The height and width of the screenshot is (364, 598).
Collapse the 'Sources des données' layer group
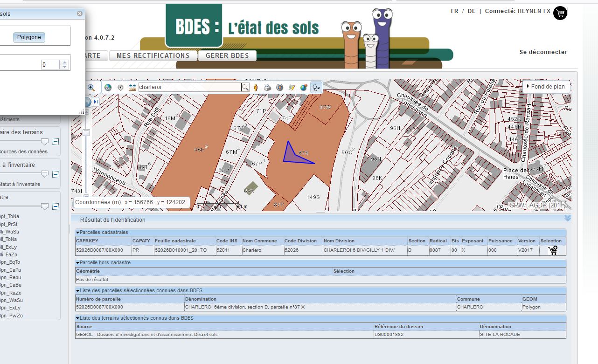(56, 142)
